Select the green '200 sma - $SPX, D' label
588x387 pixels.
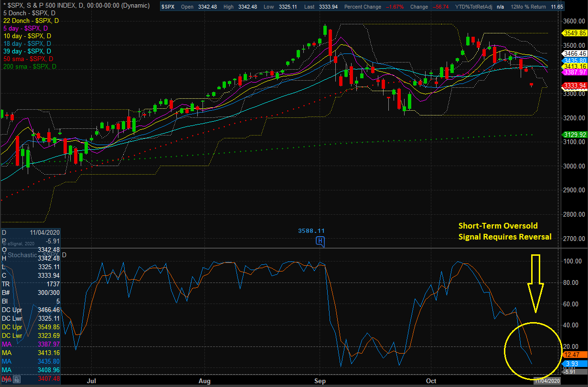tap(30, 66)
